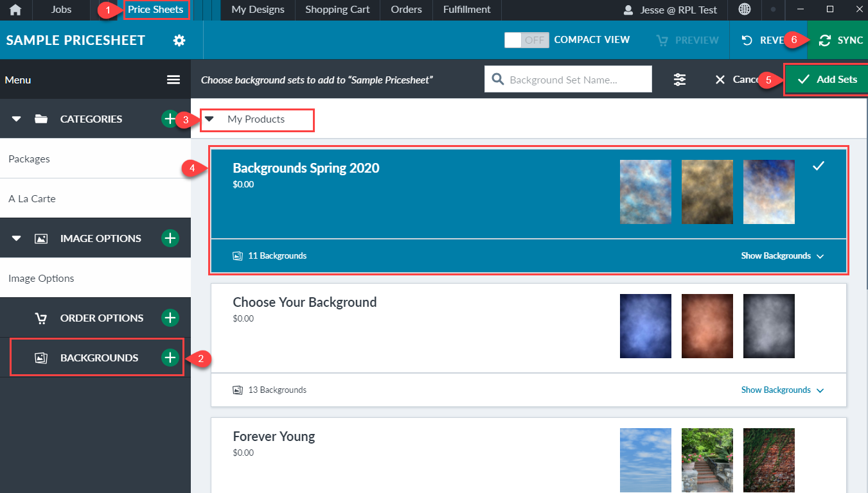This screenshot has width=868, height=493.
Task: Open the globe language icon
Action: click(745, 10)
